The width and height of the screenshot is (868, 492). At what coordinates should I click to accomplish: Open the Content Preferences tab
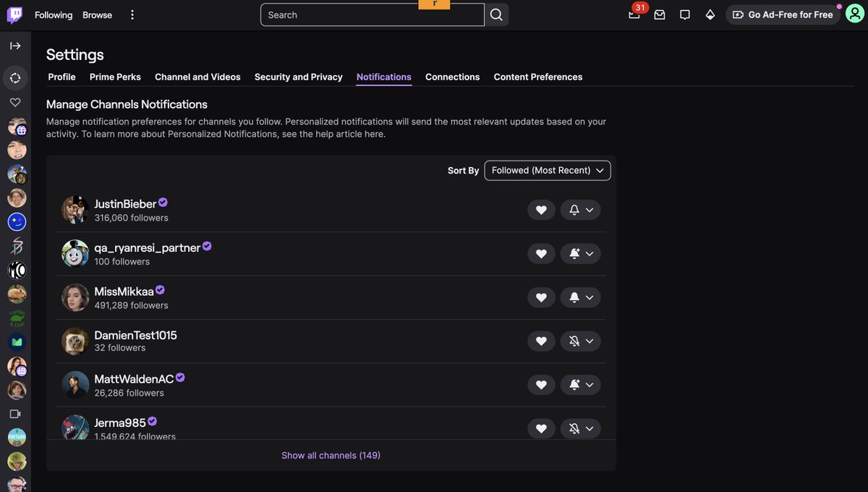click(x=538, y=77)
